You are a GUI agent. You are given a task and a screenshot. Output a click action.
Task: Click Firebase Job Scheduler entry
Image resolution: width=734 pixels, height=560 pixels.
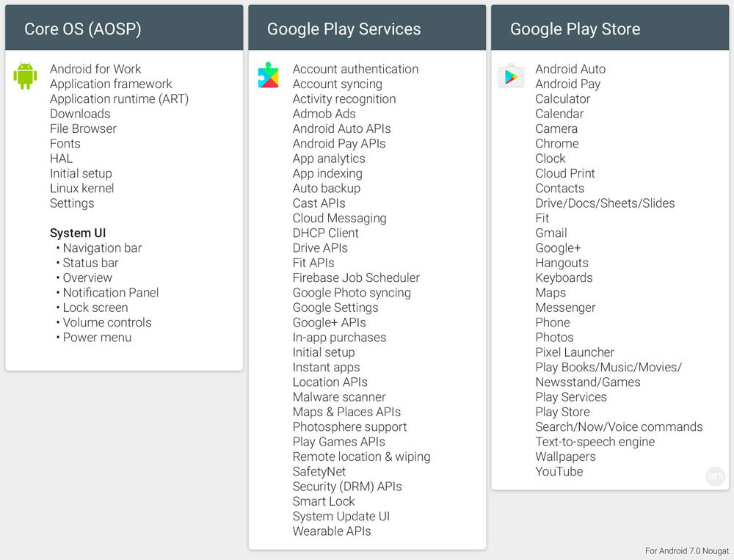(356, 277)
